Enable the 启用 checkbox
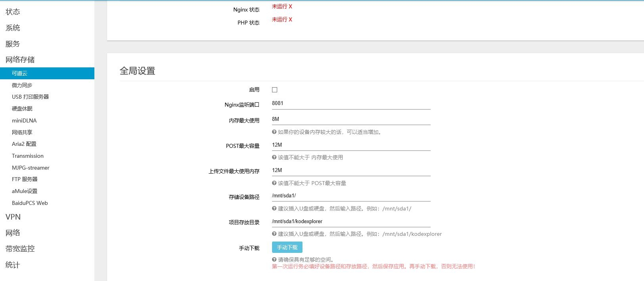The width and height of the screenshot is (644, 281). 274,90
